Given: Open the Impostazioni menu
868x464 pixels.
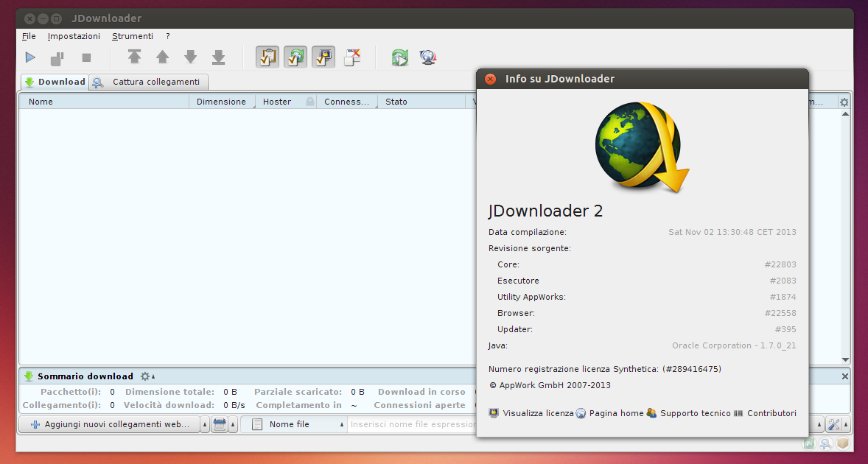Looking at the screenshot, I should (74, 36).
